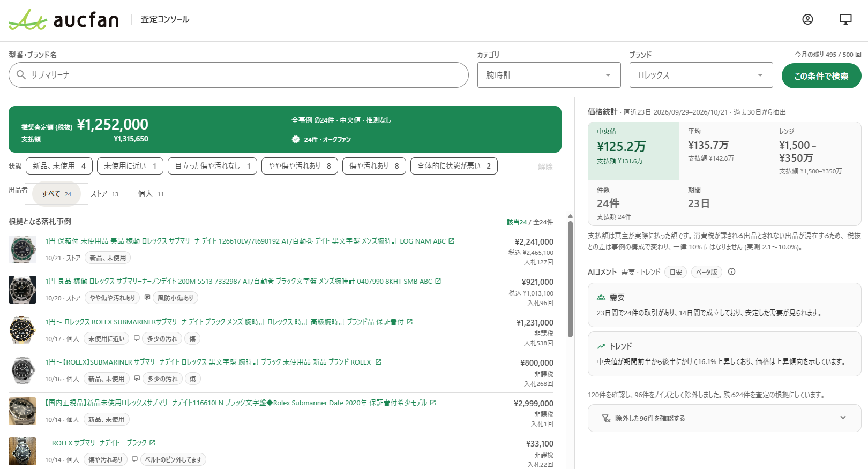This screenshot has width=868, height=469.
Task: Toggle 目立った傷や汚れなし condition filter
Action: click(212, 166)
